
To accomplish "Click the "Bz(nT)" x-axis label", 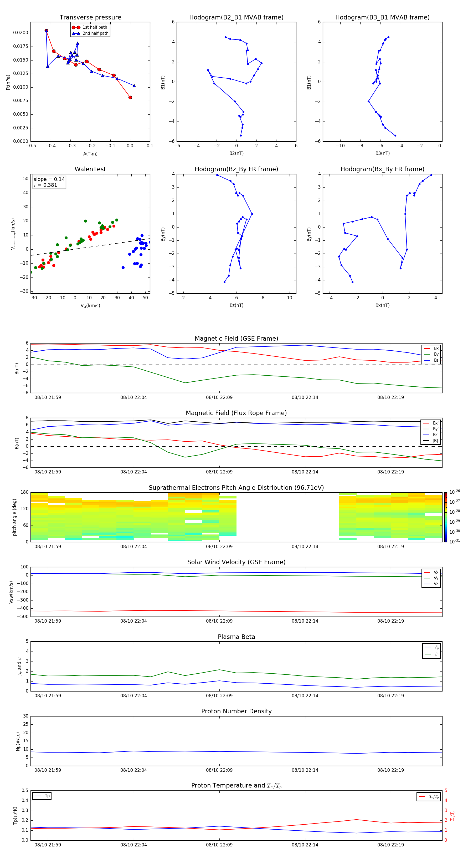I will pyautogui.click(x=236, y=305).
